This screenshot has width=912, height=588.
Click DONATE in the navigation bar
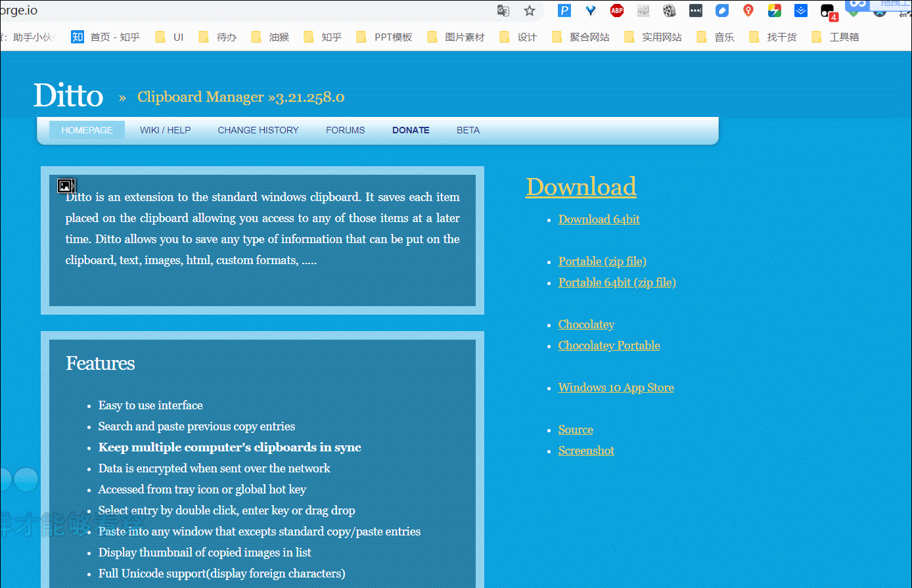(411, 130)
